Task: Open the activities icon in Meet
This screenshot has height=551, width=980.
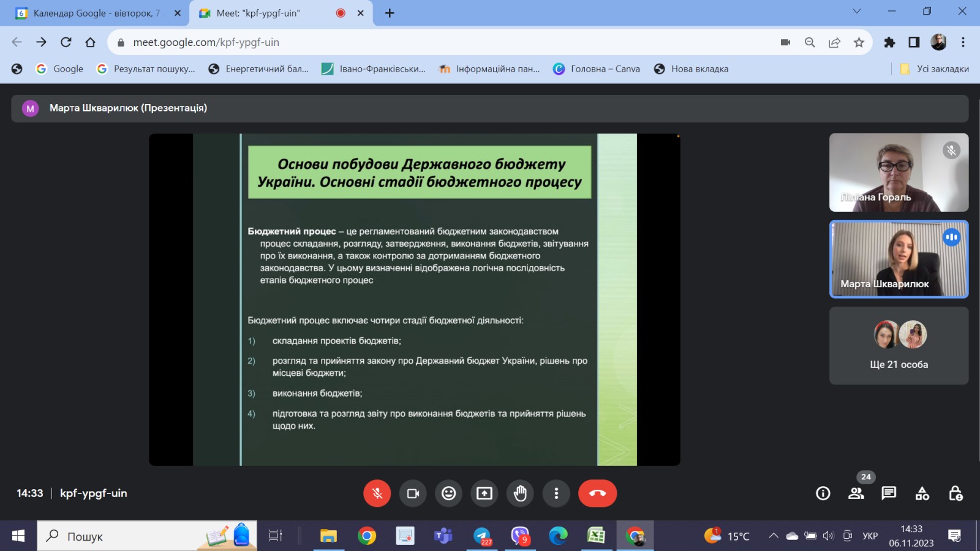Action: 922,493
